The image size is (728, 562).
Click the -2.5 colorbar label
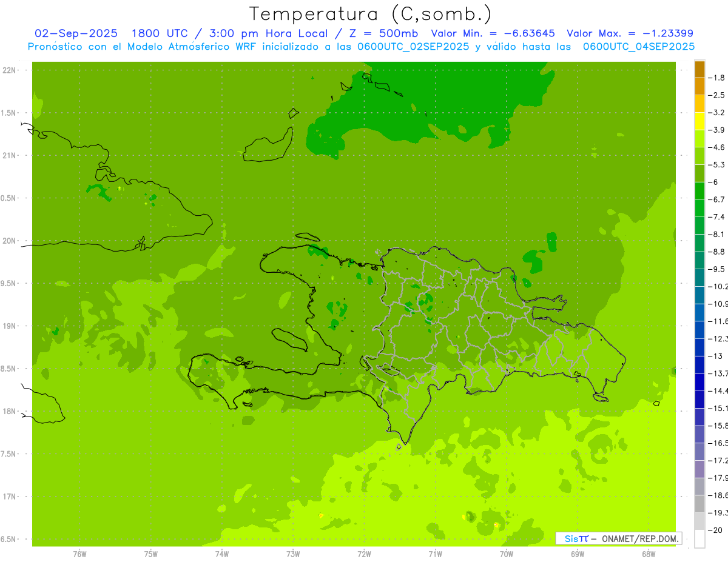tap(716, 95)
